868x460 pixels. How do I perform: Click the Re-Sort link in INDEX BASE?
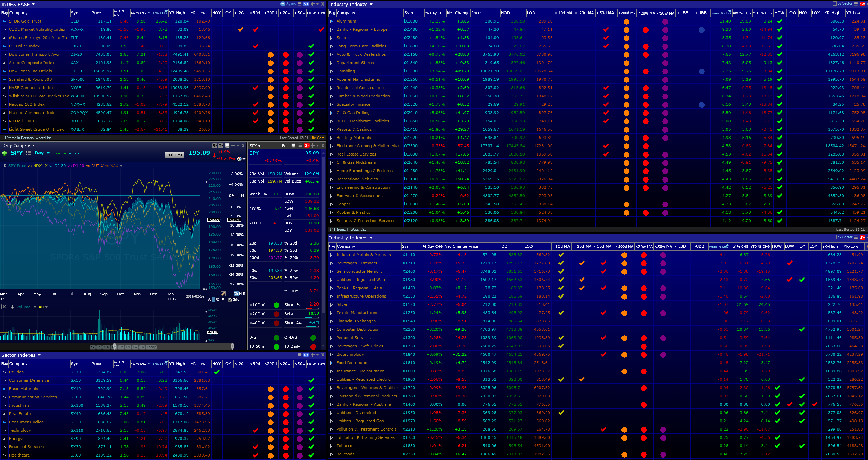click(318, 138)
